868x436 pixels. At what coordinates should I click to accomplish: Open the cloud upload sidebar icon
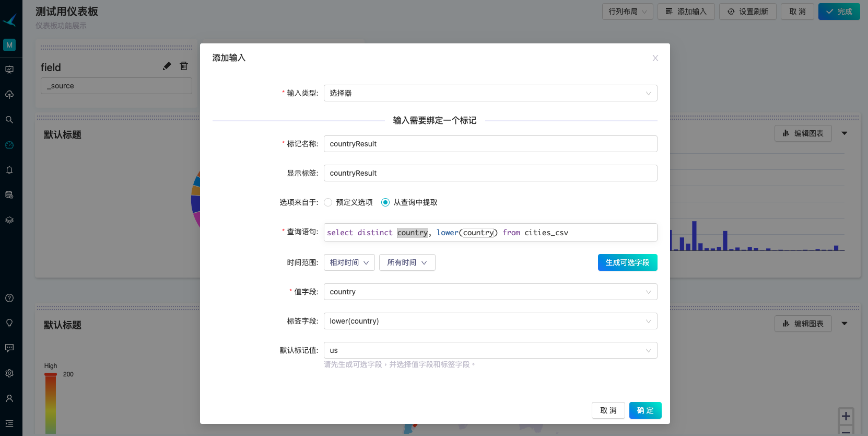point(9,95)
